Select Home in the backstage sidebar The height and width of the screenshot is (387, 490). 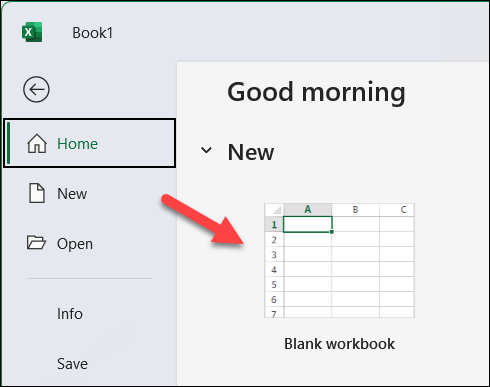point(89,143)
